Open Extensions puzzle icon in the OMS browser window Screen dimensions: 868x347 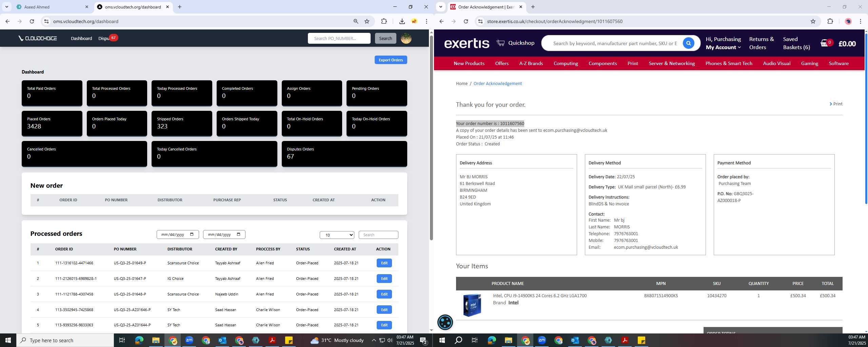(384, 21)
